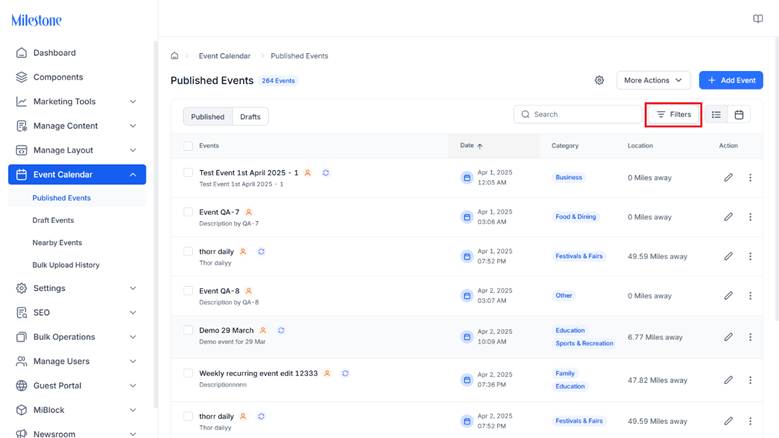Edit Weekly recurring event edit 12333 pencil icon

(x=728, y=380)
